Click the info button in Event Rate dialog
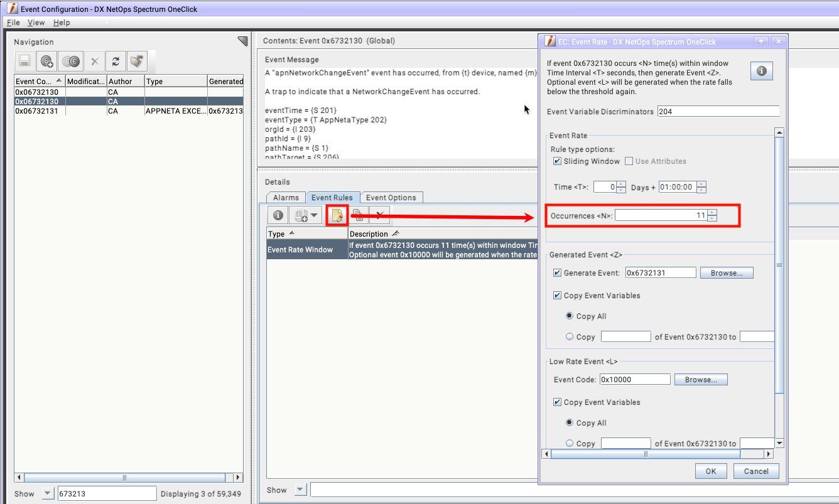Image resolution: width=839 pixels, height=504 pixels. click(762, 71)
